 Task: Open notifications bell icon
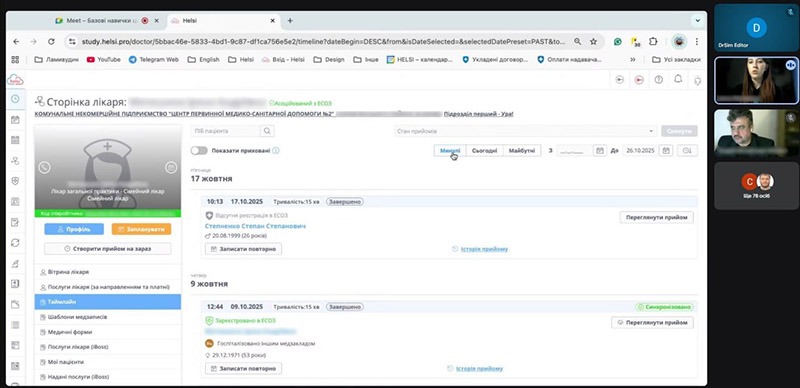tap(678, 79)
